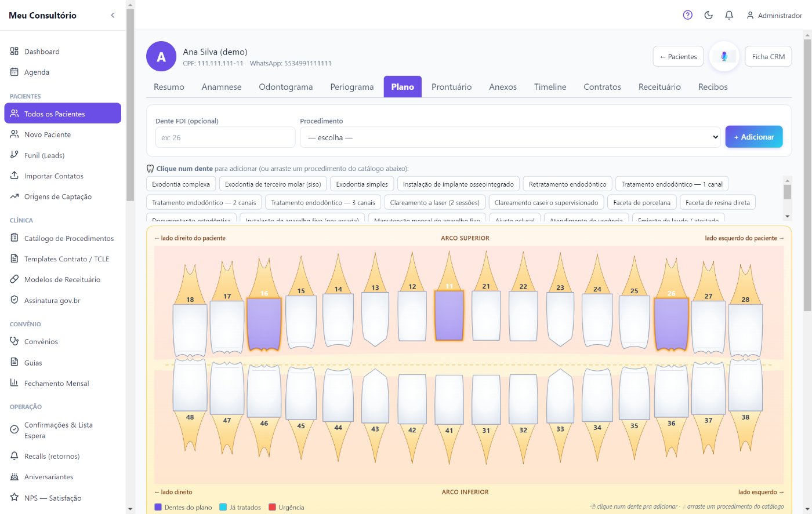The height and width of the screenshot is (514, 812).
Task: Switch to Anamnese tab
Action: [x=222, y=87]
